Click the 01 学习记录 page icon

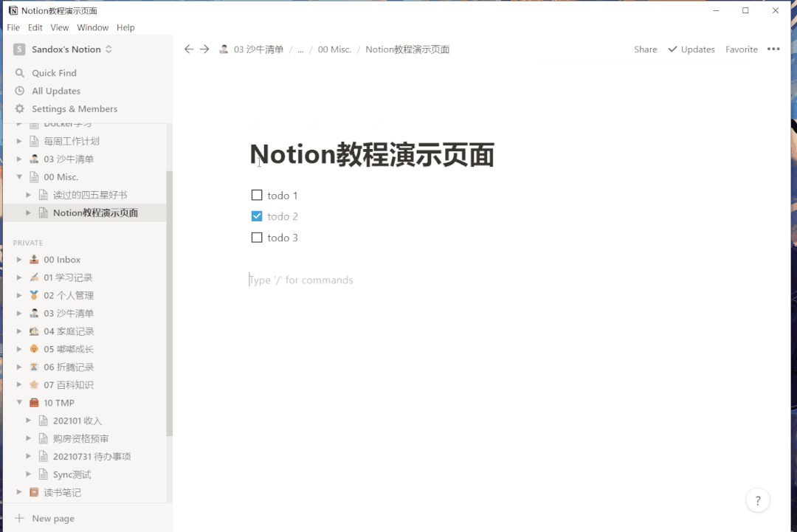coord(34,277)
